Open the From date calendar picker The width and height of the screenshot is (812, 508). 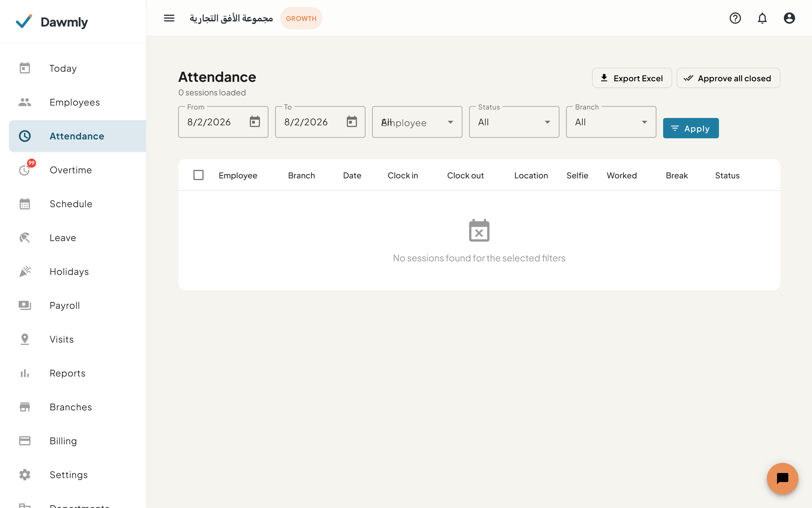(x=255, y=122)
